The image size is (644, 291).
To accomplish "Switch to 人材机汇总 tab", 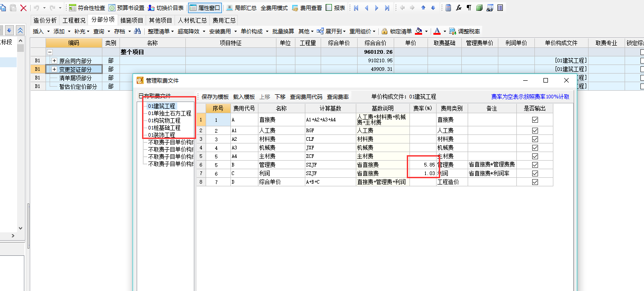I will tap(193, 20).
